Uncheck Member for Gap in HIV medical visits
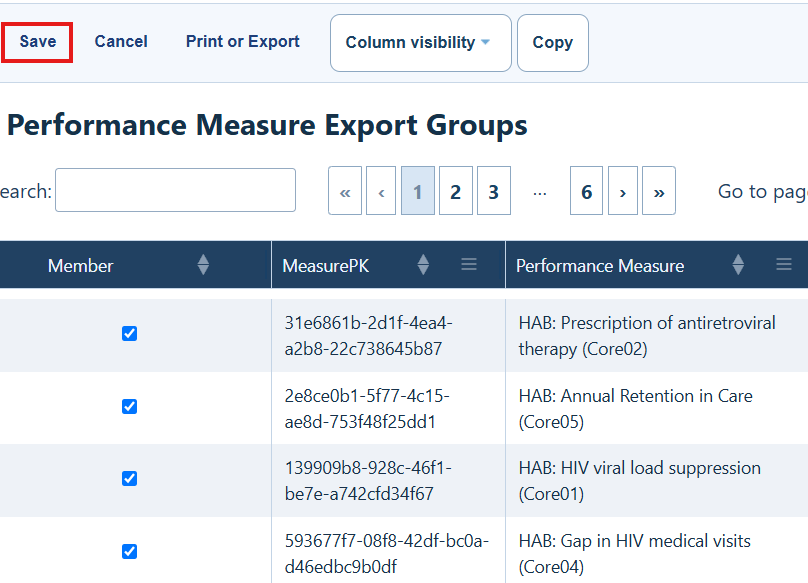The height and width of the screenshot is (583, 808). pos(129,551)
